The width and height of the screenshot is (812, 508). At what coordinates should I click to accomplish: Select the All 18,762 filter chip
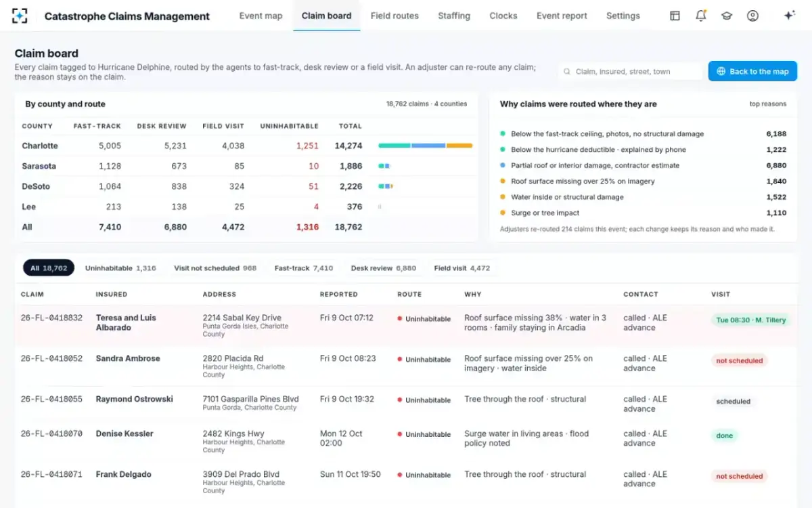pos(49,268)
